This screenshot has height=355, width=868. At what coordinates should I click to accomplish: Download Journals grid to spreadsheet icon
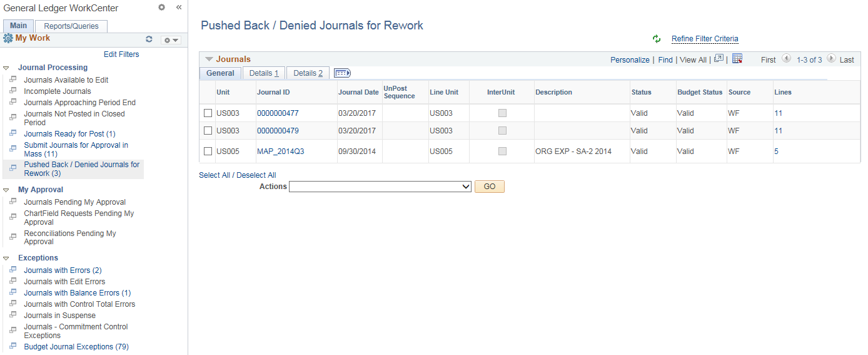[x=737, y=59]
